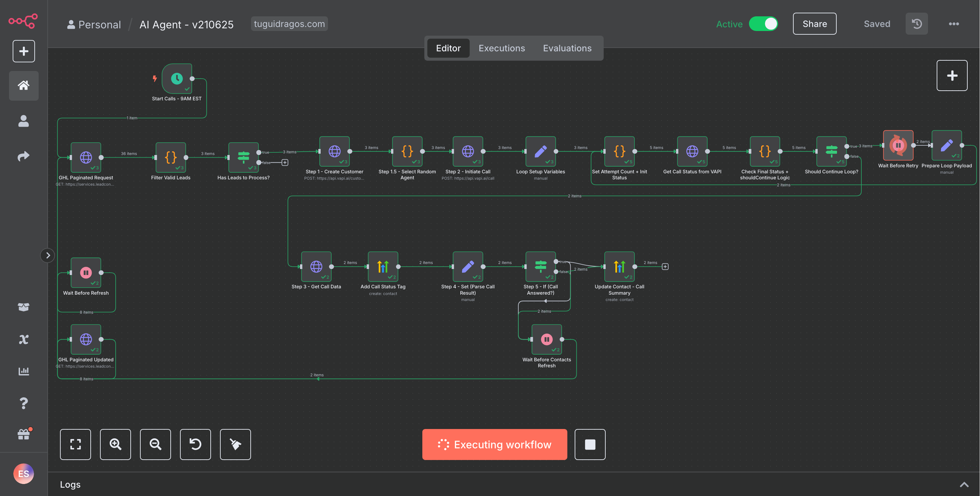Select Set Attempt Count + Init Status node
980x496 pixels.
point(619,151)
